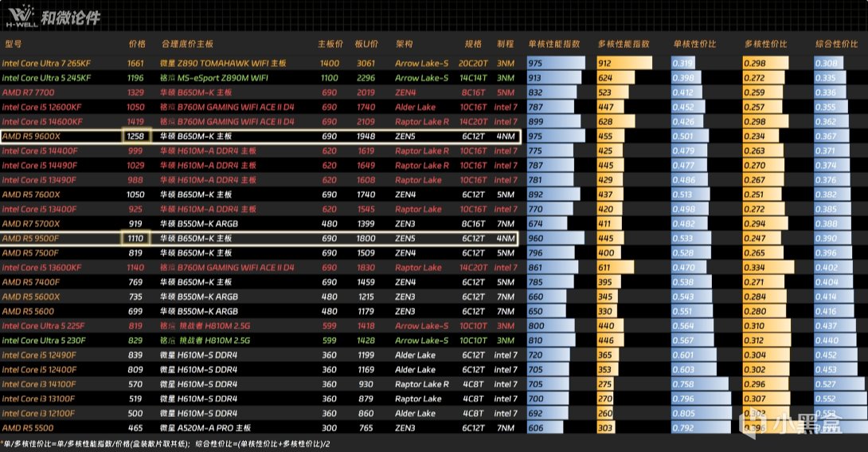The image size is (868, 452).
Task: Click the H-WELL logo at top
Action: (x=22, y=16)
